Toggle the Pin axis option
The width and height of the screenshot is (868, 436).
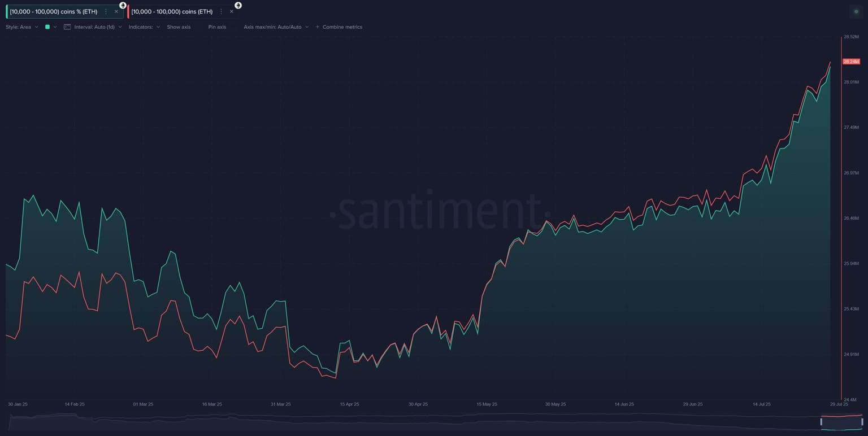click(217, 27)
